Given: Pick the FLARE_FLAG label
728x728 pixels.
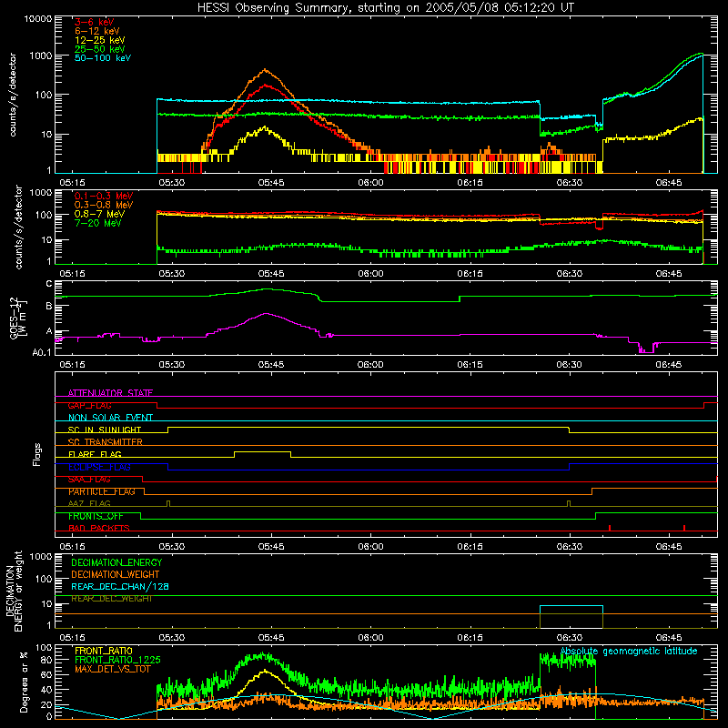Looking at the screenshot, I should coord(95,454).
